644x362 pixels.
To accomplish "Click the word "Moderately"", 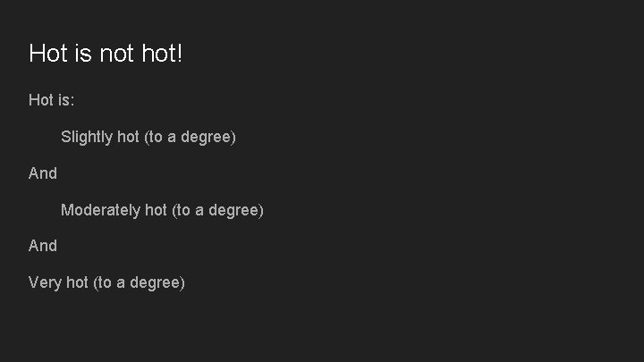I will (101, 210).
